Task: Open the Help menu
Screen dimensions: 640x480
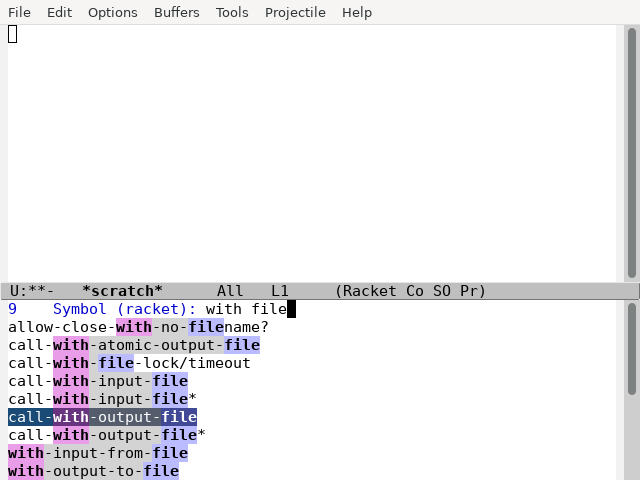Action: 357,12
